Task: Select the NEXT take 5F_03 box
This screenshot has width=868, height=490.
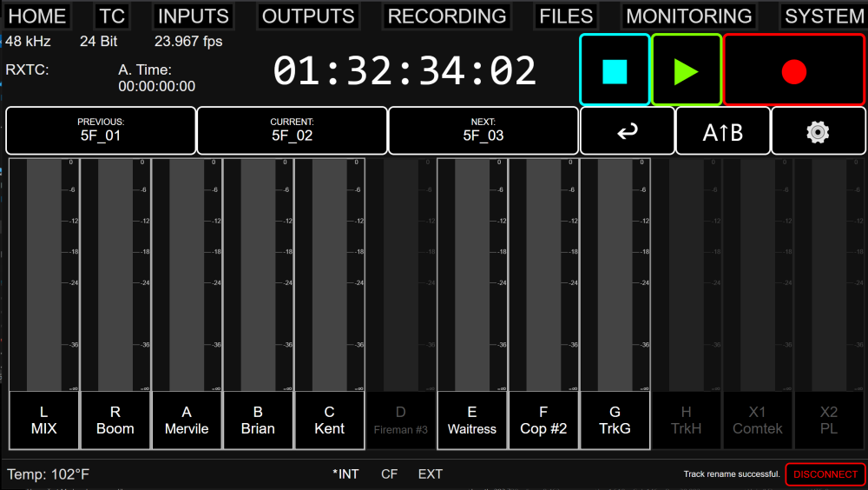Action: tap(483, 130)
